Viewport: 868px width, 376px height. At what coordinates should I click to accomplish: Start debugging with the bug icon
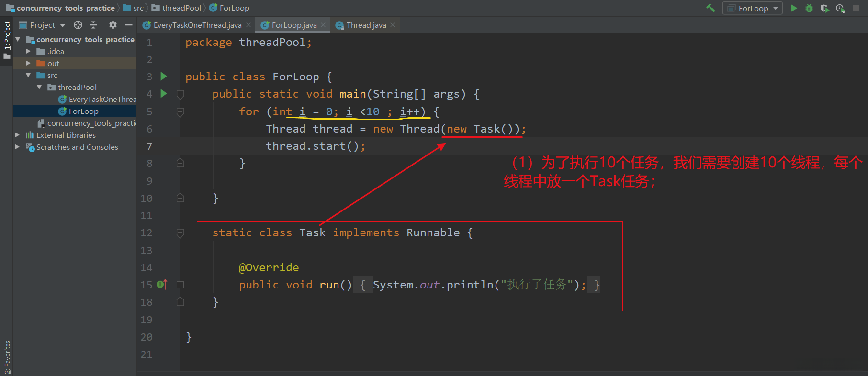pyautogui.click(x=809, y=8)
